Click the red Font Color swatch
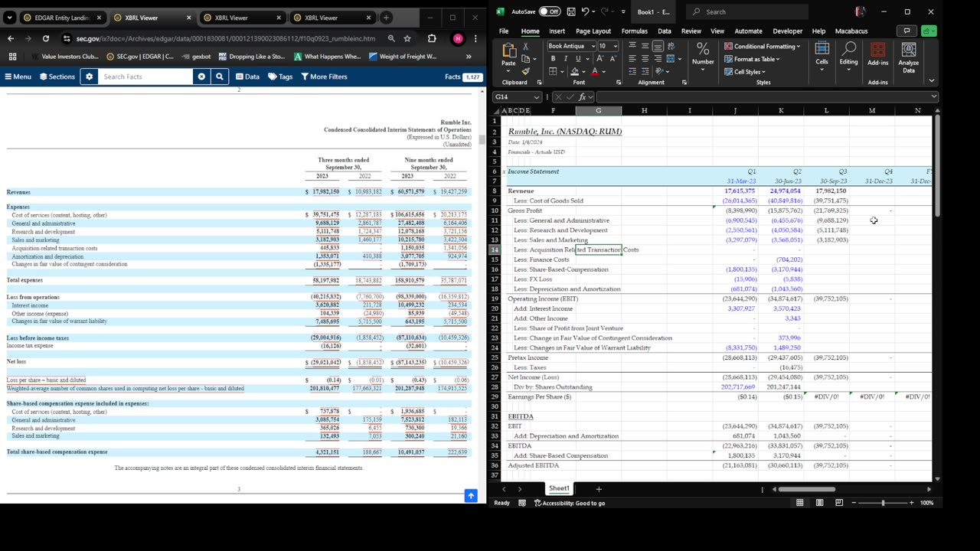The image size is (980, 551). 595,72
